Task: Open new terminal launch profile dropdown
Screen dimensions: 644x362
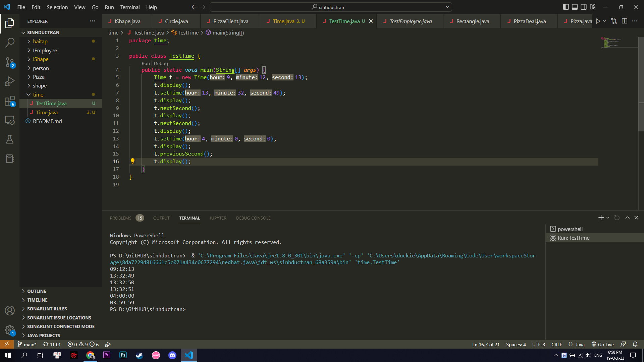Action: tap(608, 218)
